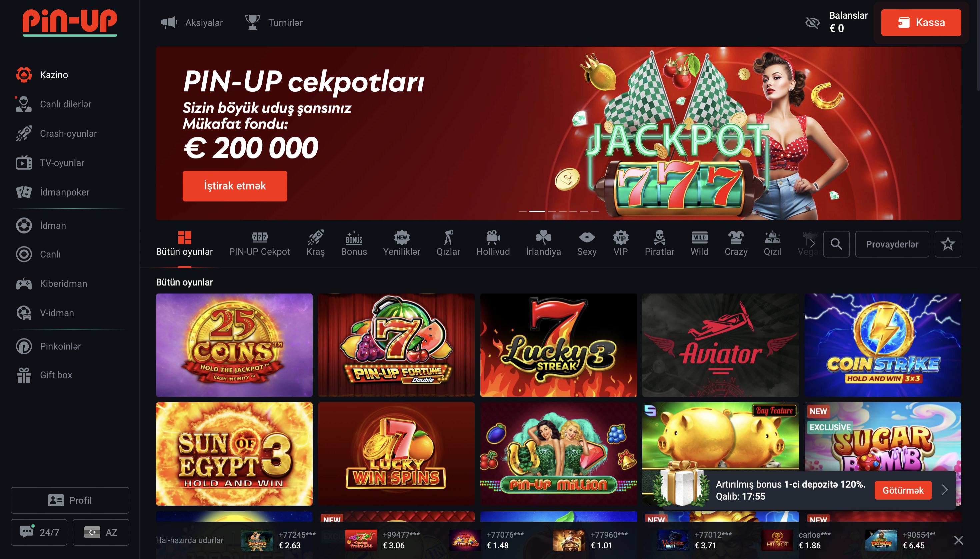Viewport: 980px width, 559px height.
Task: Show favorites with the star icon
Action: click(948, 244)
